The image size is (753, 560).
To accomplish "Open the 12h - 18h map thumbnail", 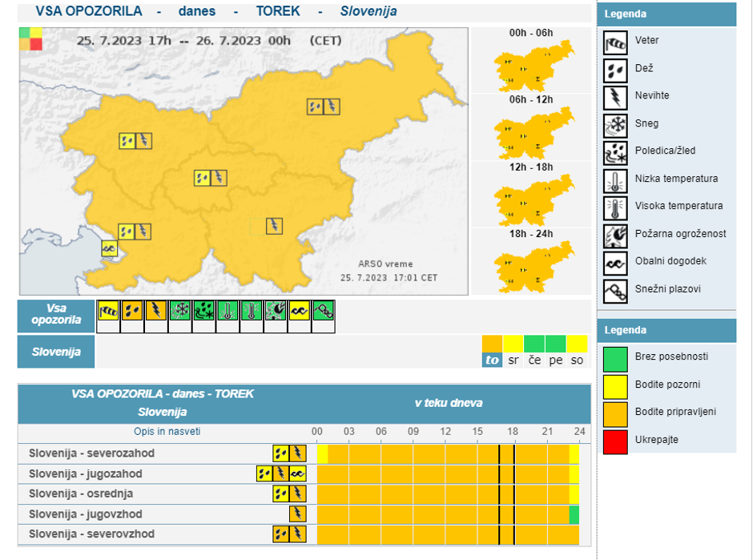I will (x=531, y=199).
